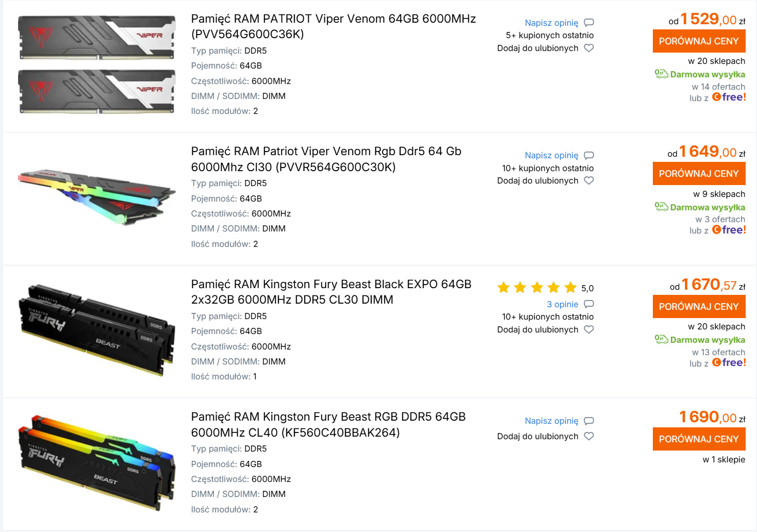Click Kingston Fury Beast RGB product image
Viewport: 757px width, 532px height.
pyautogui.click(x=97, y=463)
